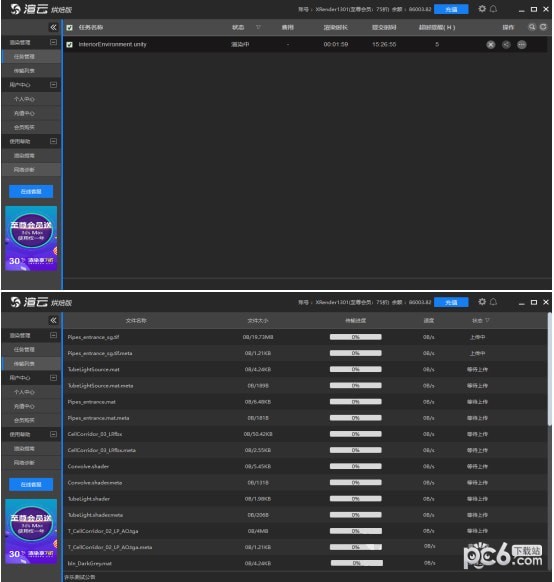Collapse the 使用帮助 section in the transfer window sidebar

(x=53, y=434)
